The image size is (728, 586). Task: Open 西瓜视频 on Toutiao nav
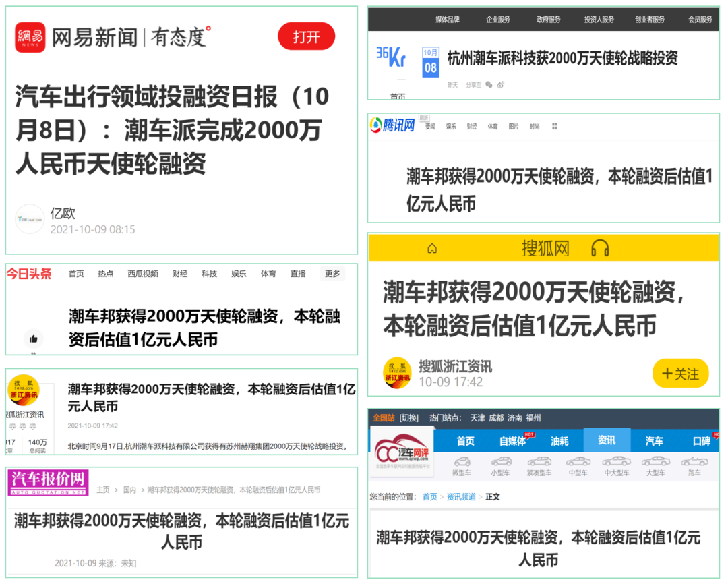coord(142,274)
